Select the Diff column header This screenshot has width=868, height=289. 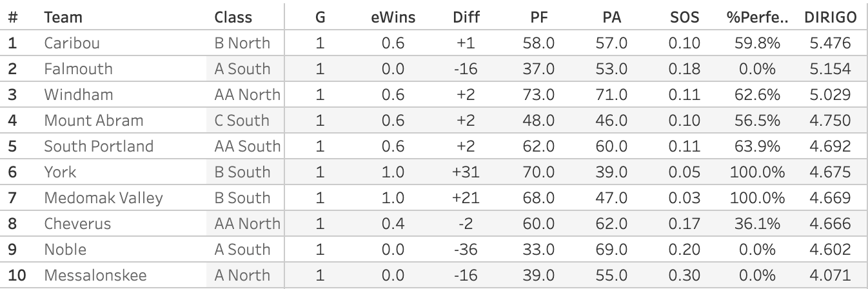coord(466,17)
